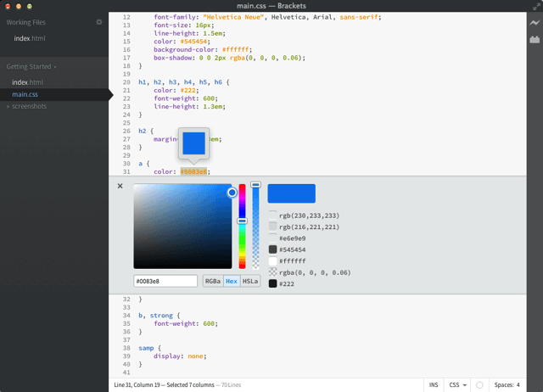543x392 pixels.
Task: Switch color format to RGBa
Action: (213, 281)
